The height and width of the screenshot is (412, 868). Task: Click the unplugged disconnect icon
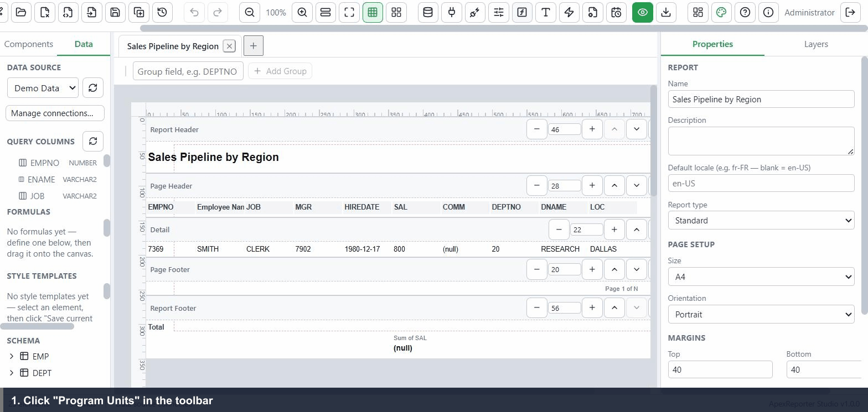click(475, 12)
